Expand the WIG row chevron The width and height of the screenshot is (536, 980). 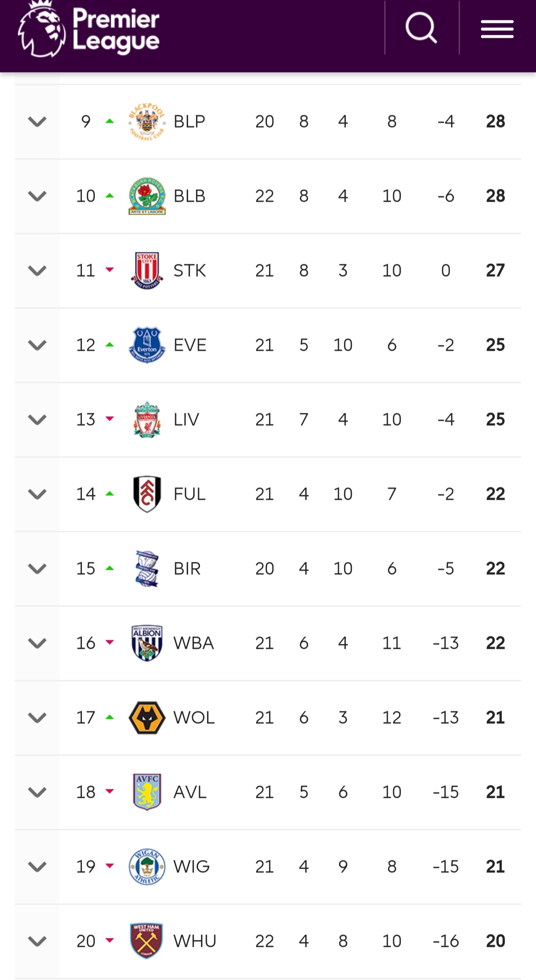pyautogui.click(x=37, y=867)
